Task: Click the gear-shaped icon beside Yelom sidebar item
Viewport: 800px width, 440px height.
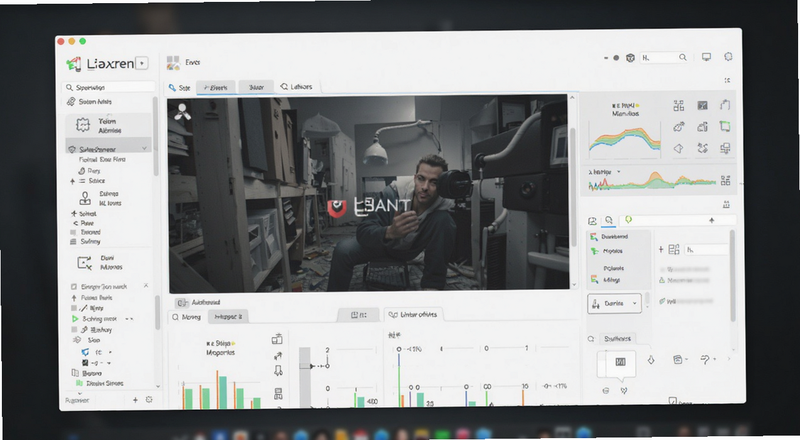Action: (x=83, y=125)
